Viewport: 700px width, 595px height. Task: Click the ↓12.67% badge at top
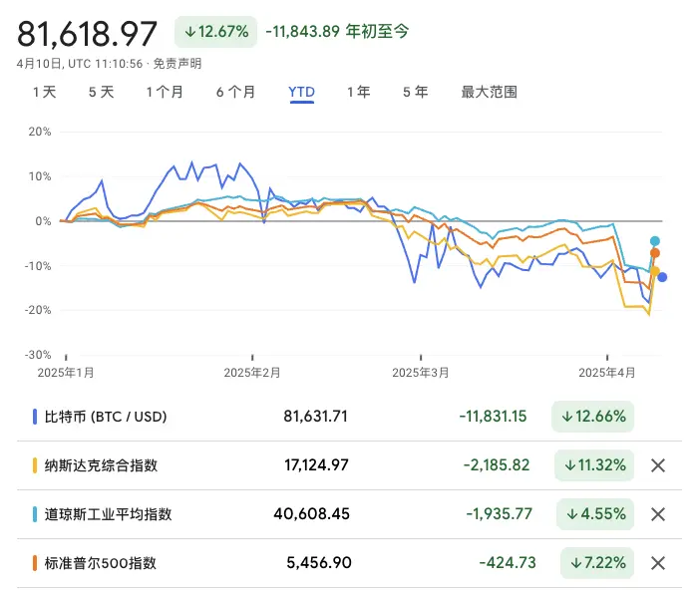click(215, 32)
